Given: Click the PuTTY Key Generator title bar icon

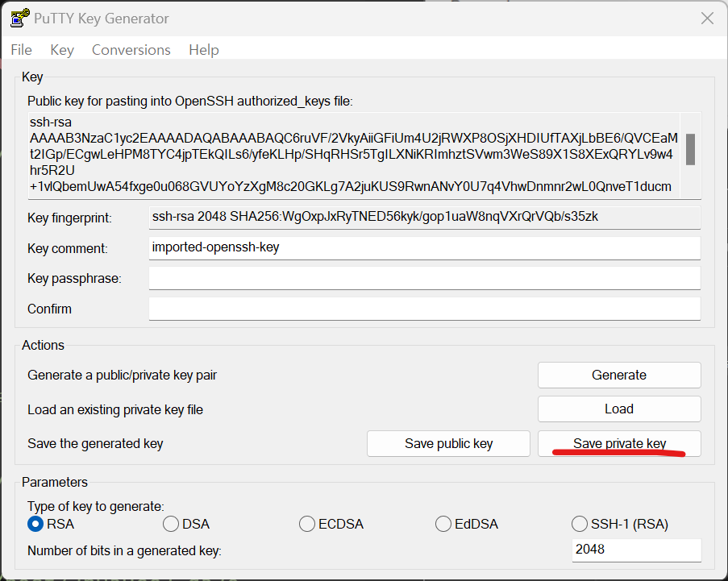Looking at the screenshot, I should [x=19, y=18].
